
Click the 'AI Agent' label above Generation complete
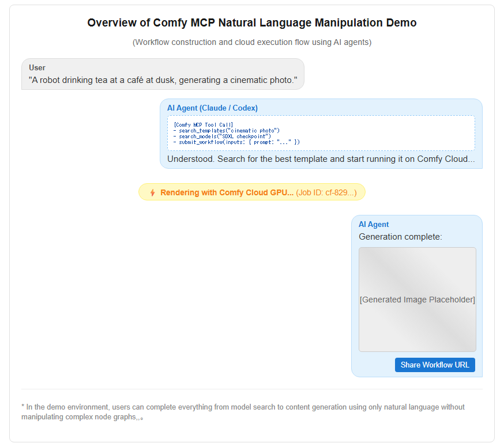click(374, 224)
